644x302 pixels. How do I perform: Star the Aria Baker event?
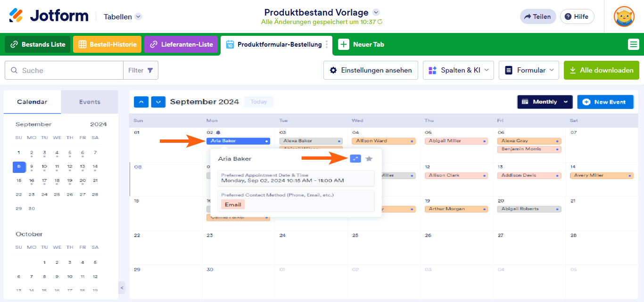[369, 159]
